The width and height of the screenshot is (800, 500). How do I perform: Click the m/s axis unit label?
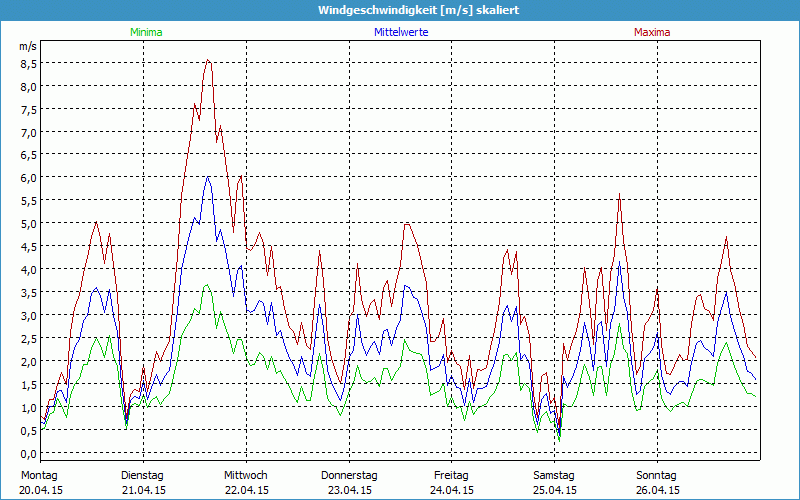(28, 46)
